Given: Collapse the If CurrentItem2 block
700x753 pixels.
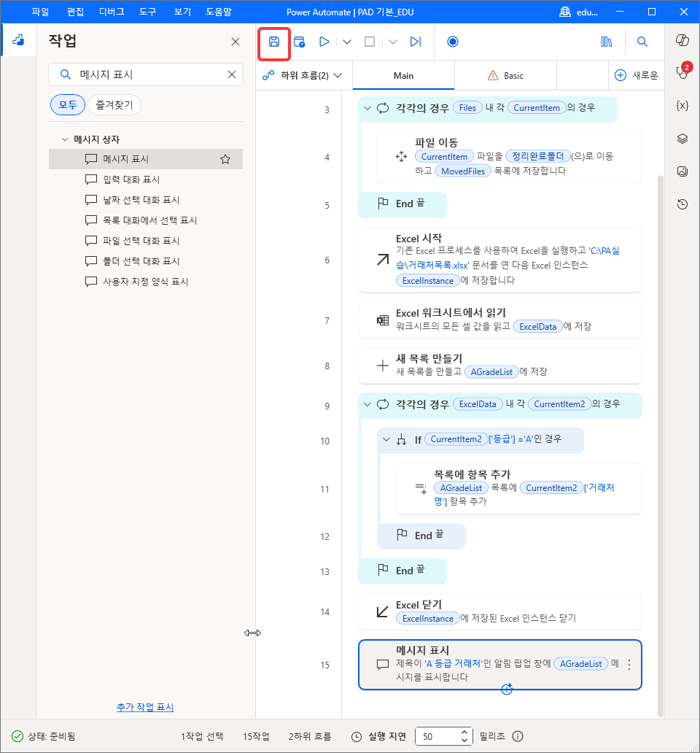Looking at the screenshot, I should (x=386, y=439).
